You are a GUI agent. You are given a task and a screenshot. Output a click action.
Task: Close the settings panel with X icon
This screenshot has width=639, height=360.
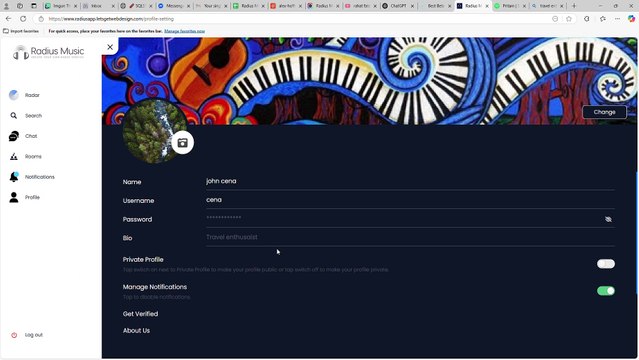(x=110, y=47)
